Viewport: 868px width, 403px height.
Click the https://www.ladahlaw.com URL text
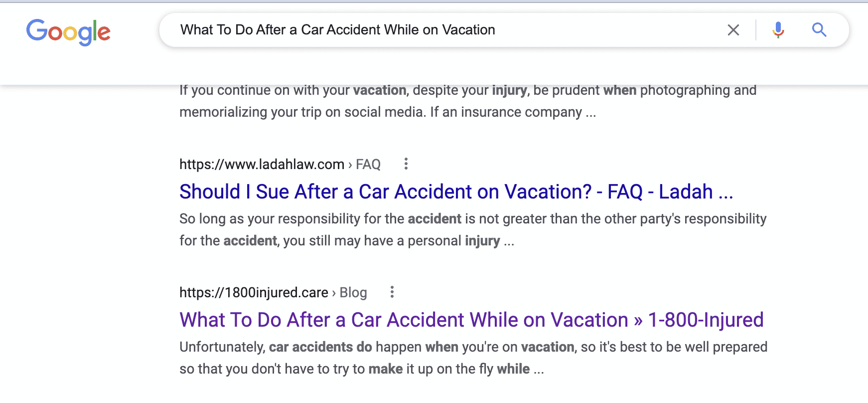(262, 164)
